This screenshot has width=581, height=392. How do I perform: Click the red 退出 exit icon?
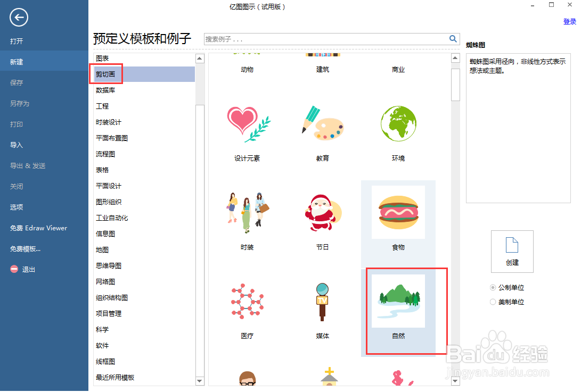click(14, 269)
